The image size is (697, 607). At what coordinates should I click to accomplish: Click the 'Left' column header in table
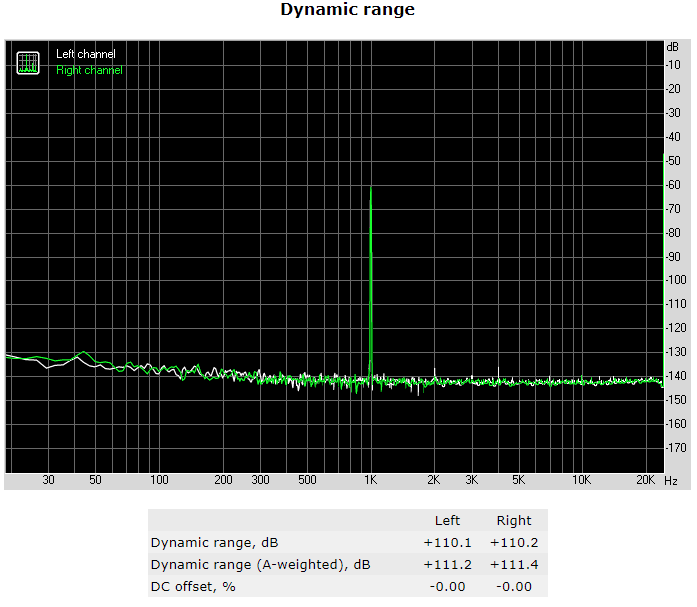point(447,520)
